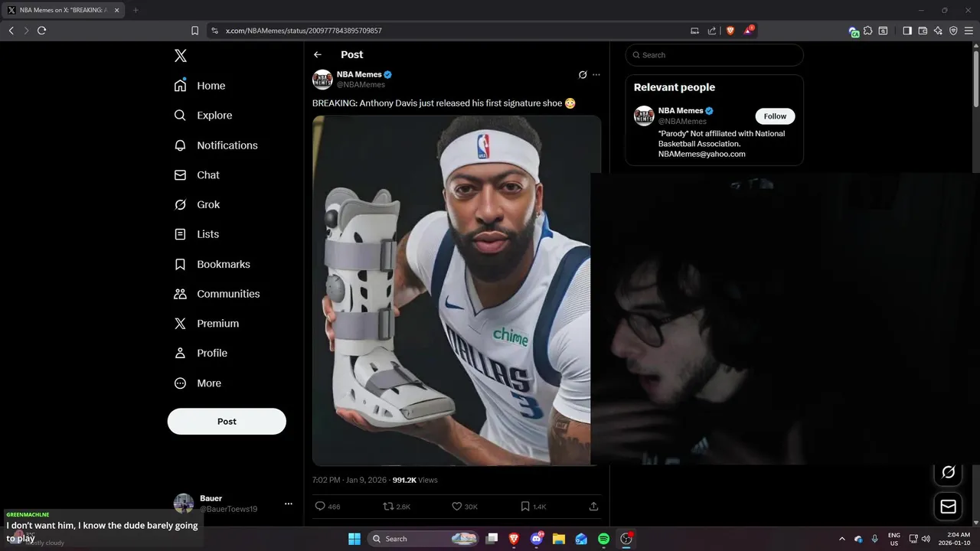This screenshot has height=551, width=980.
Task: Follow NBA Memes in Relevant people
Action: 775,116
